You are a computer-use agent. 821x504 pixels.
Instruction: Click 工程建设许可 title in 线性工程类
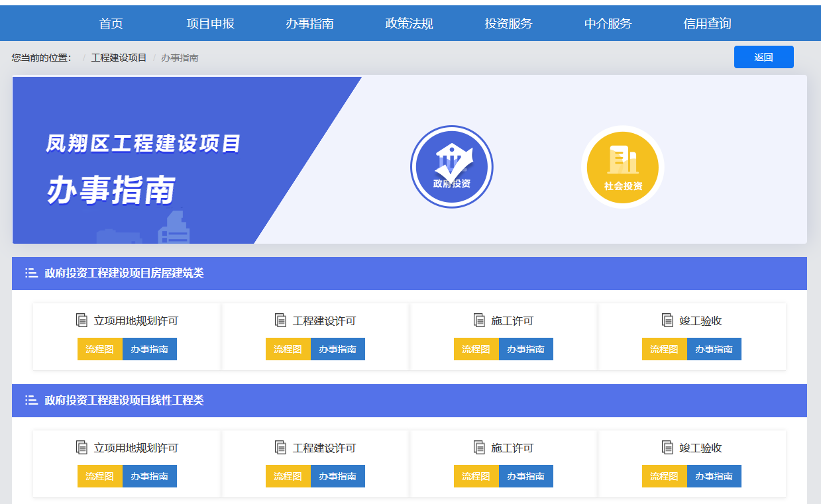point(324,448)
